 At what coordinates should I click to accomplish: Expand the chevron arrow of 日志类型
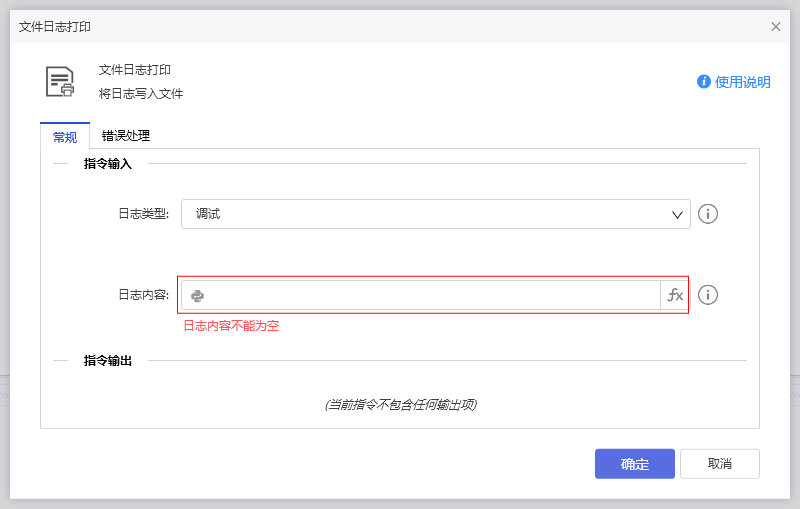pyautogui.click(x=677, y=214)
